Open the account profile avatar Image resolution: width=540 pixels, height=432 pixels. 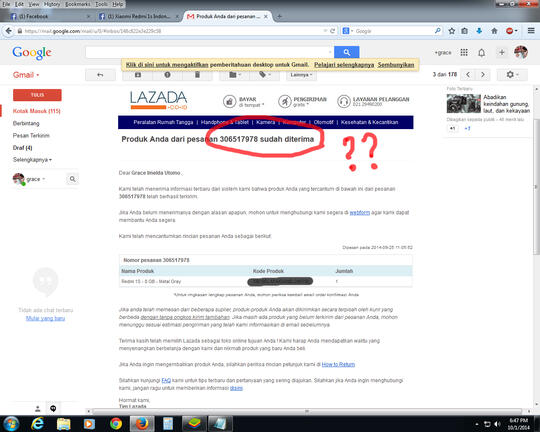pyautogui.click(x=521, y=52)
